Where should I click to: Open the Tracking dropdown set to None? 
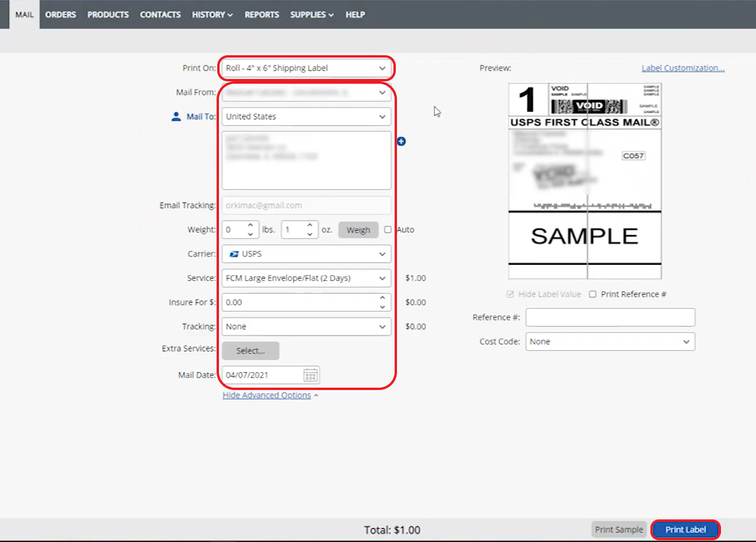click(306, 327)
